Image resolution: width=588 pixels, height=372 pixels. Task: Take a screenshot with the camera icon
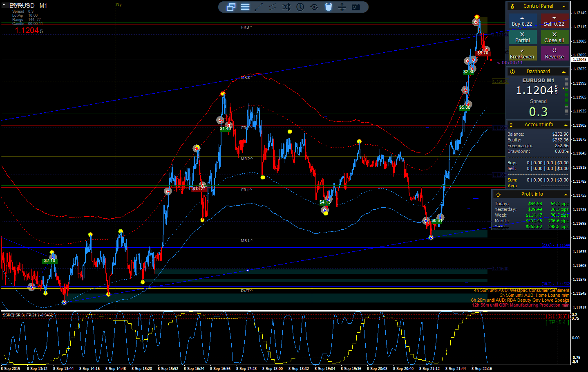356,7
